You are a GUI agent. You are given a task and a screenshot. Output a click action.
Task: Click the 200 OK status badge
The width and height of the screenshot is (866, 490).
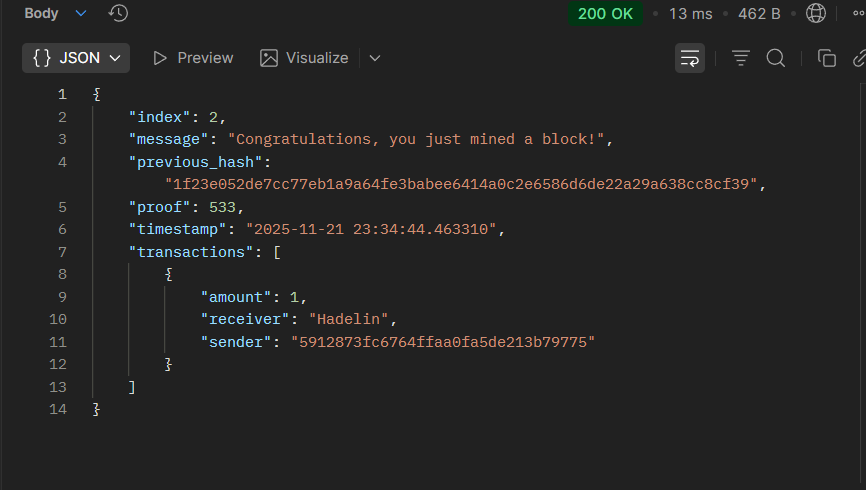(x=605, y=14)
